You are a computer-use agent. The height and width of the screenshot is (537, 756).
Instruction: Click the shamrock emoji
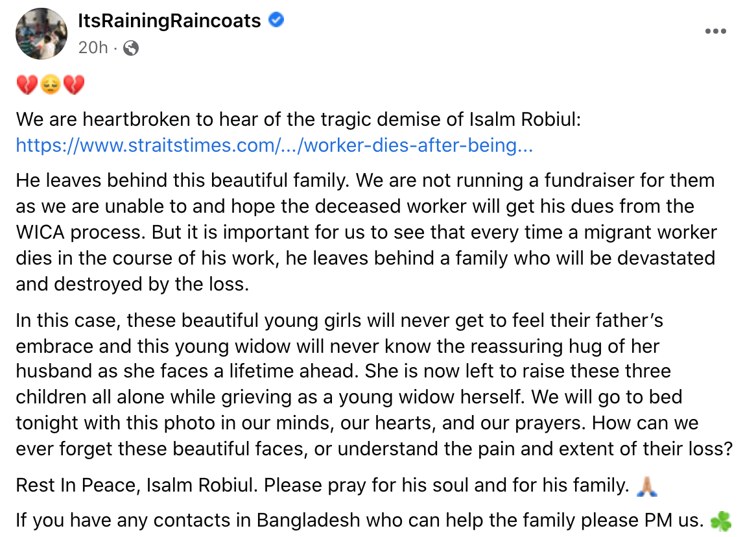(721, 521)
